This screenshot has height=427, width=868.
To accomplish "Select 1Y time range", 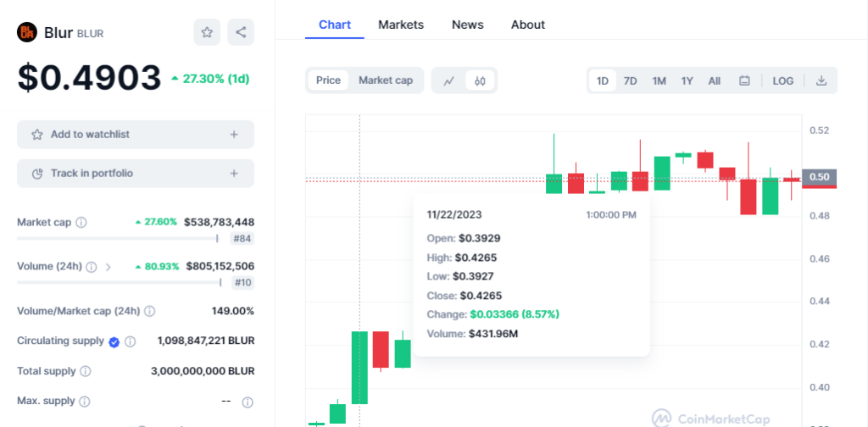I will click(x=687, y=80).
